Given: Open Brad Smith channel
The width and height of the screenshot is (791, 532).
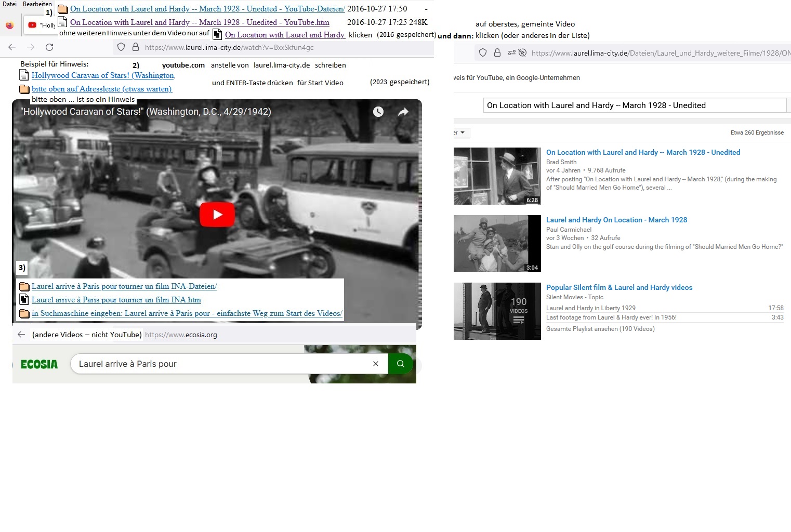Looking at the screenshot, I should coord(561,162).
